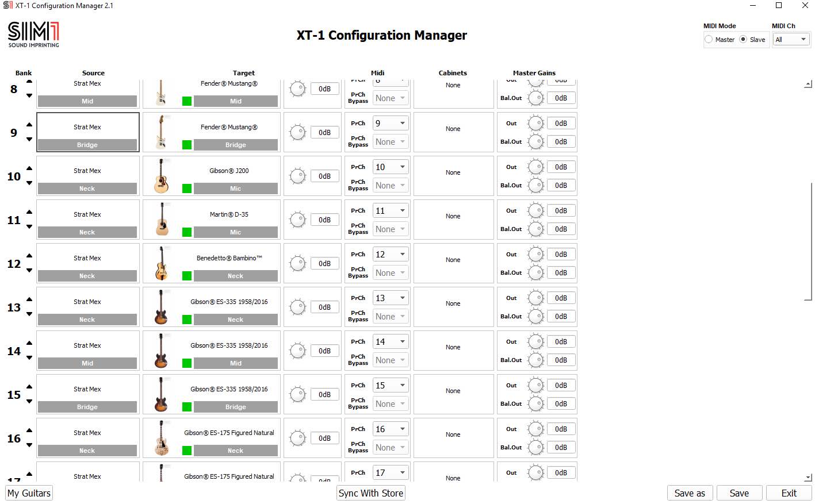Viewport: 815px width, 504px height.
Task: Click the Benedetto Bambino guitar image in bank 12
Action: click(162, 263)
